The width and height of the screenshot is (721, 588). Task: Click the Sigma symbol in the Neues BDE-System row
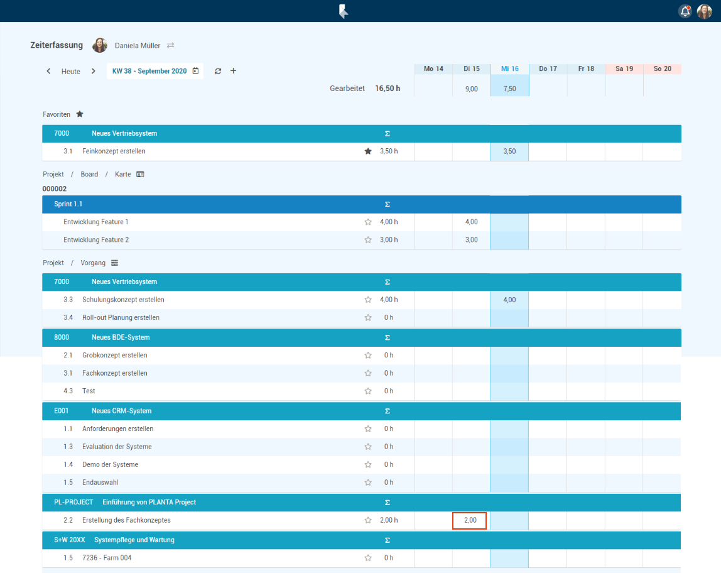point(387,337)
